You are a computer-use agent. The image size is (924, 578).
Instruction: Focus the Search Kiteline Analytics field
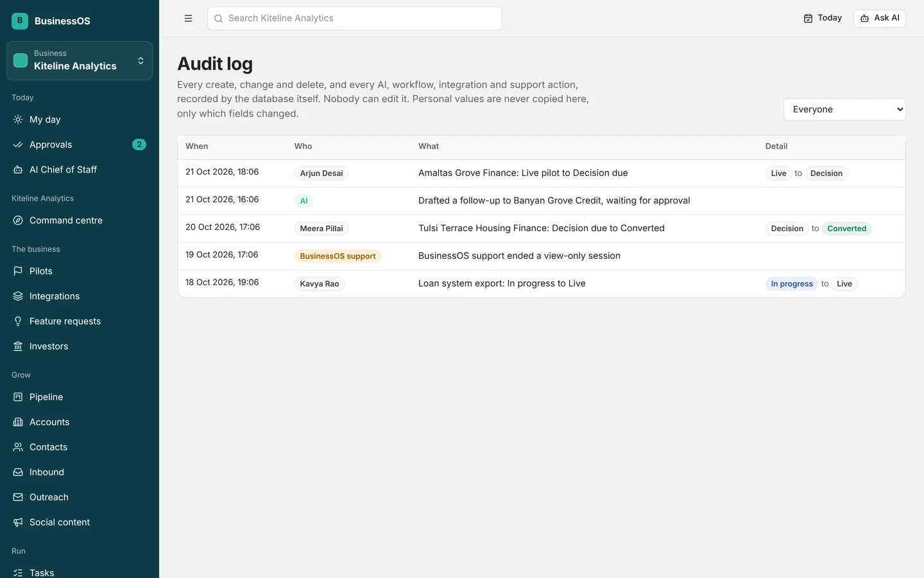click(354, 18)
